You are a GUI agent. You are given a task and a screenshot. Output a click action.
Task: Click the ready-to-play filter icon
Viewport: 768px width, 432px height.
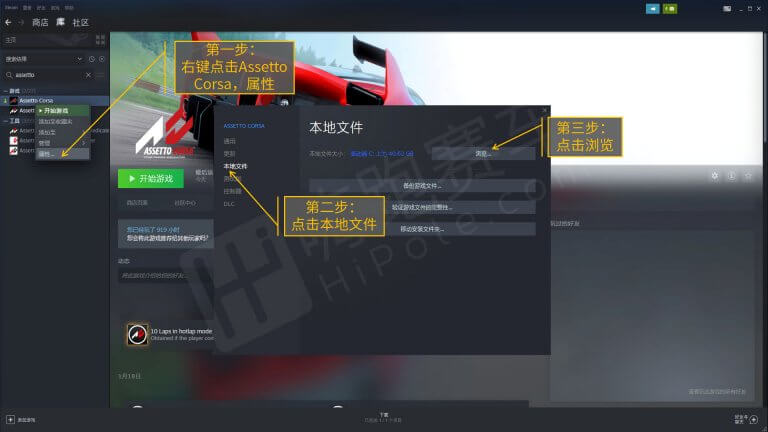pos(102,59)
